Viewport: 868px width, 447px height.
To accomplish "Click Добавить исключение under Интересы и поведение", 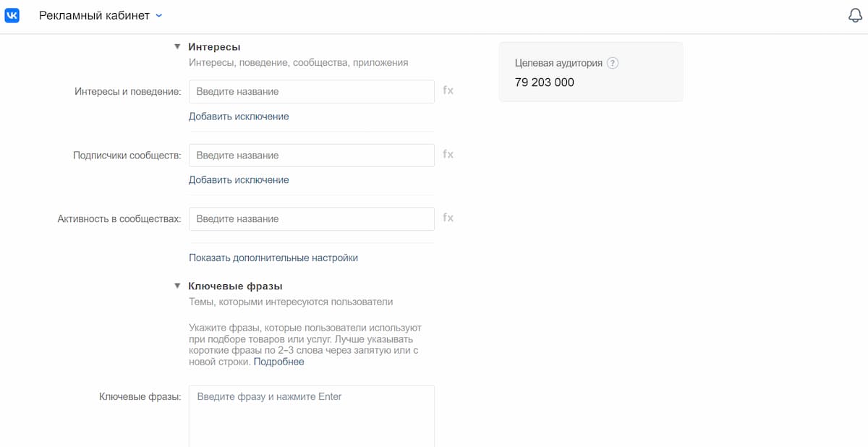I will 239,116.
